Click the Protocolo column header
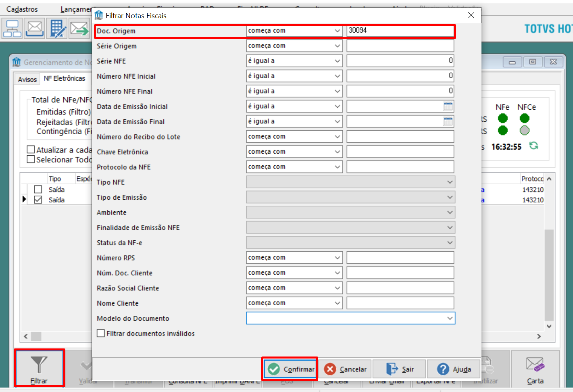Viewport: 573px width, 392px height. 532,179
